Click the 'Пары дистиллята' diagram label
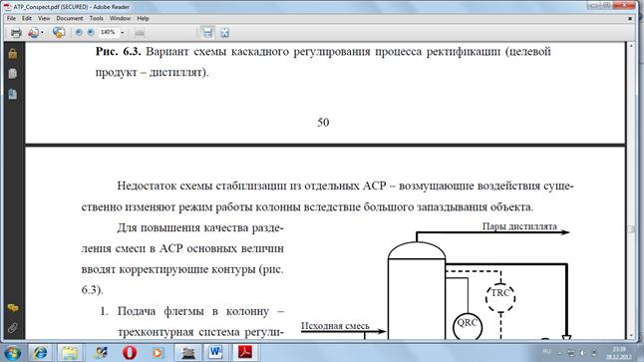 [519, 226]
